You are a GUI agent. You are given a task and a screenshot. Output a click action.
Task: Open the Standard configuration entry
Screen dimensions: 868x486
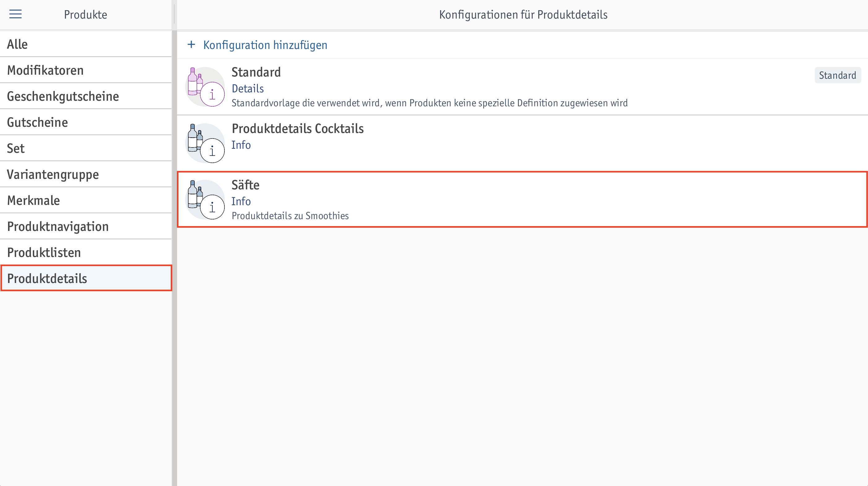click(522, 87)
